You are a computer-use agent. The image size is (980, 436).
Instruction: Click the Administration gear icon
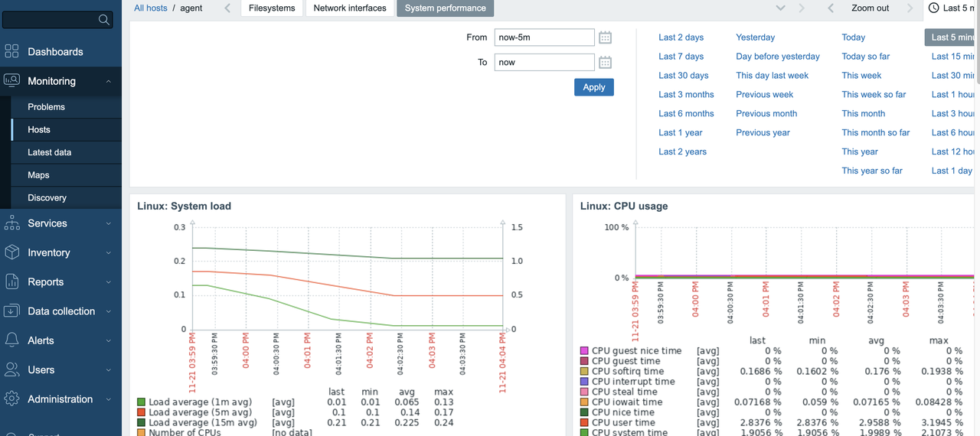(x=11, y=399)
